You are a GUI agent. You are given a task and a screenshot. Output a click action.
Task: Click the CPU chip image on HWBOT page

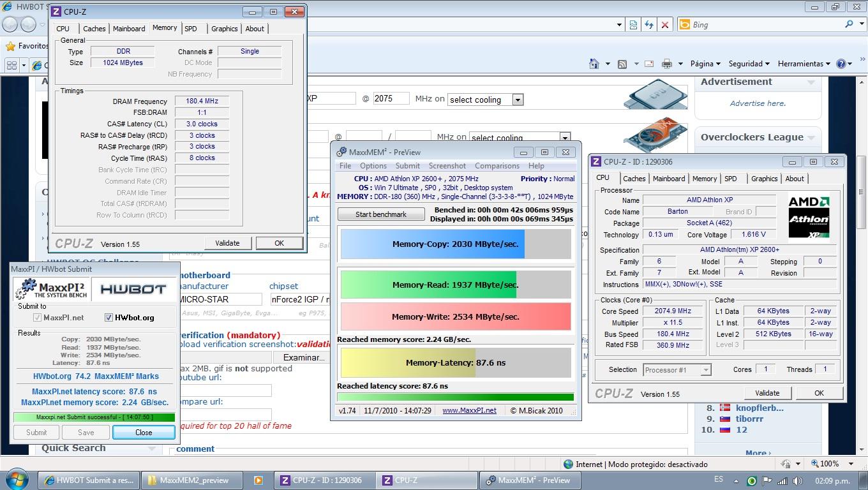click(x=655, y=93)
